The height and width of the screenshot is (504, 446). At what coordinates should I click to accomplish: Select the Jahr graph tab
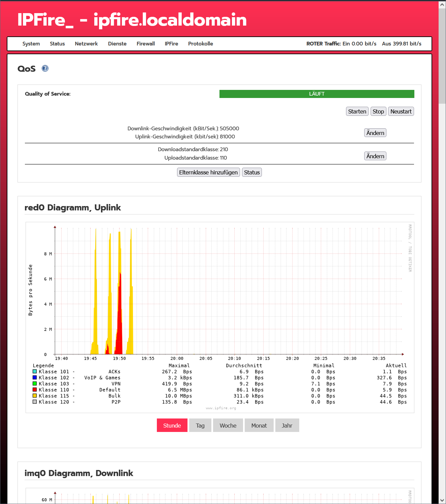[x=287, y=425]
